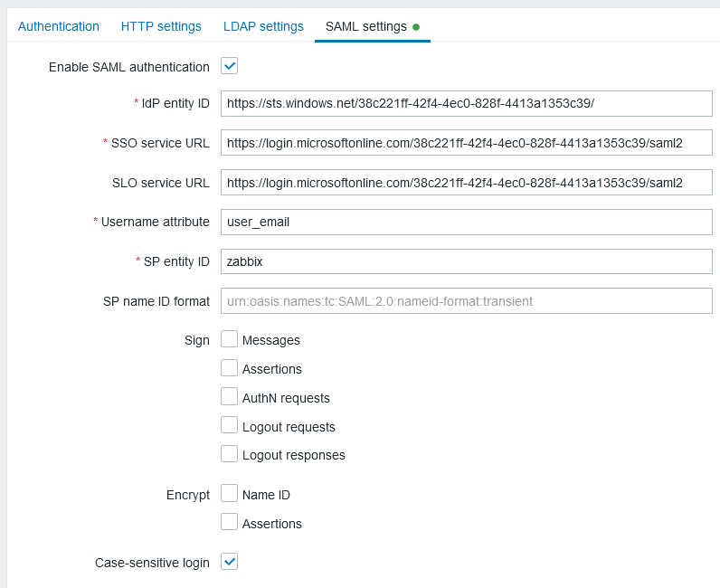Click the IdP entity ID field
Viewport: 720px width, 588px height.
pos(466,104)
